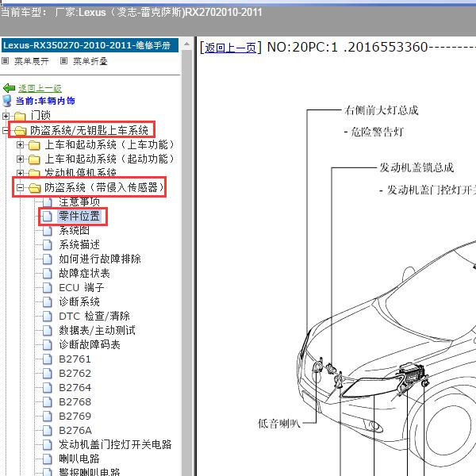Open 发动机盖门控灯开关电路 page
Image resolution: width=476 pixels, height=476 pixels.
point(115,444)
